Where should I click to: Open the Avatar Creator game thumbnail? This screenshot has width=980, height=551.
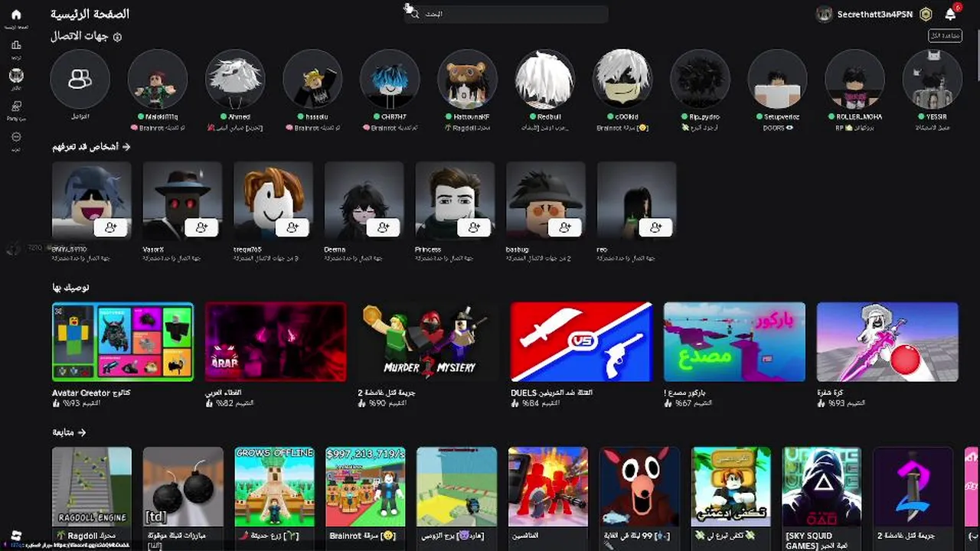click(122, 342)
